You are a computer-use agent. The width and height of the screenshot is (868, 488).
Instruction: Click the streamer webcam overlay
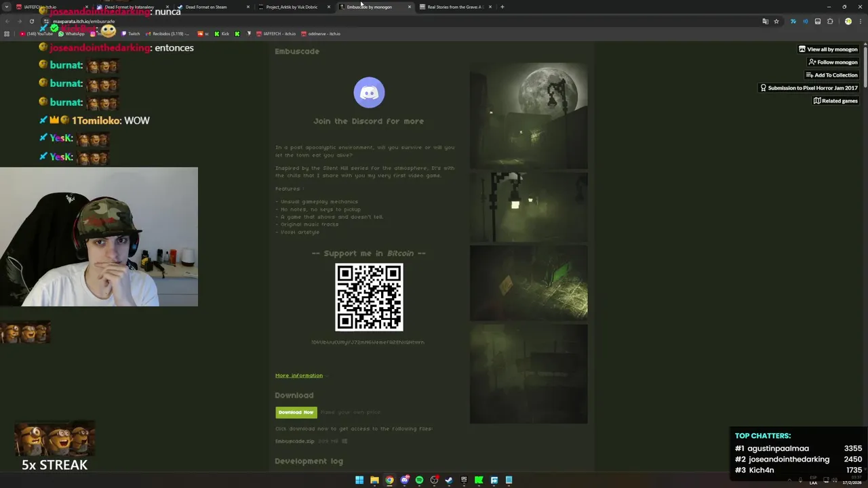pos(99,237)
